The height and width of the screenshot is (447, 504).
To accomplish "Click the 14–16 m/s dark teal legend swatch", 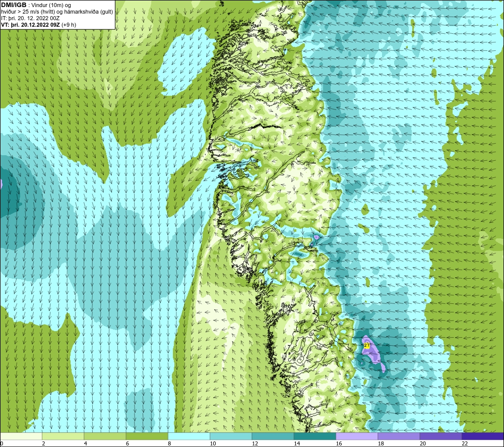I will pos(315,436).
